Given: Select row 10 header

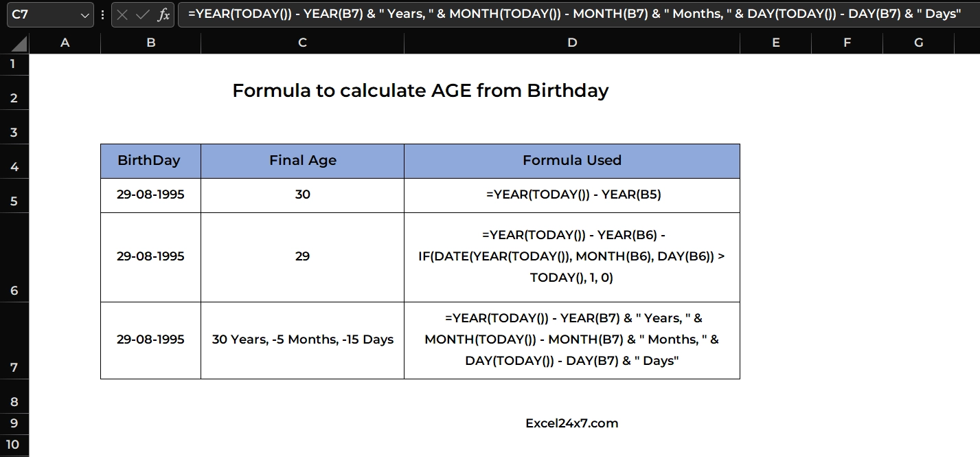Looking at the screenshot, I should click(x=14, y=445).
